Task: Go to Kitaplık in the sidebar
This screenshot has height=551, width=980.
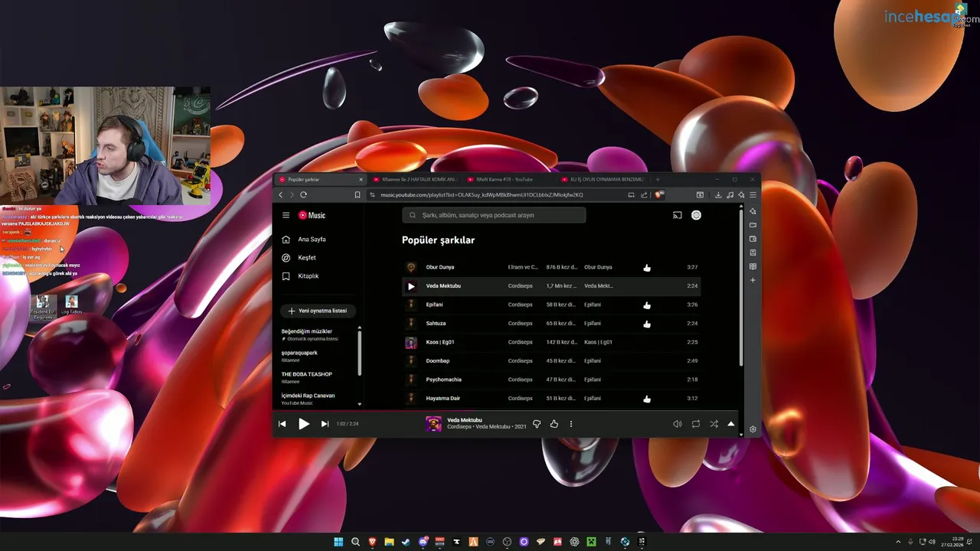Action: 308,276
